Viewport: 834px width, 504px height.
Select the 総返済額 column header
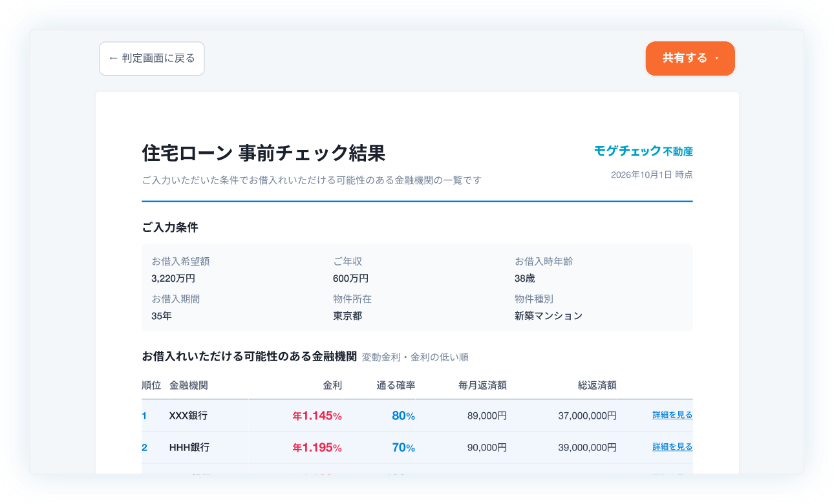click(x=597, y=386)
